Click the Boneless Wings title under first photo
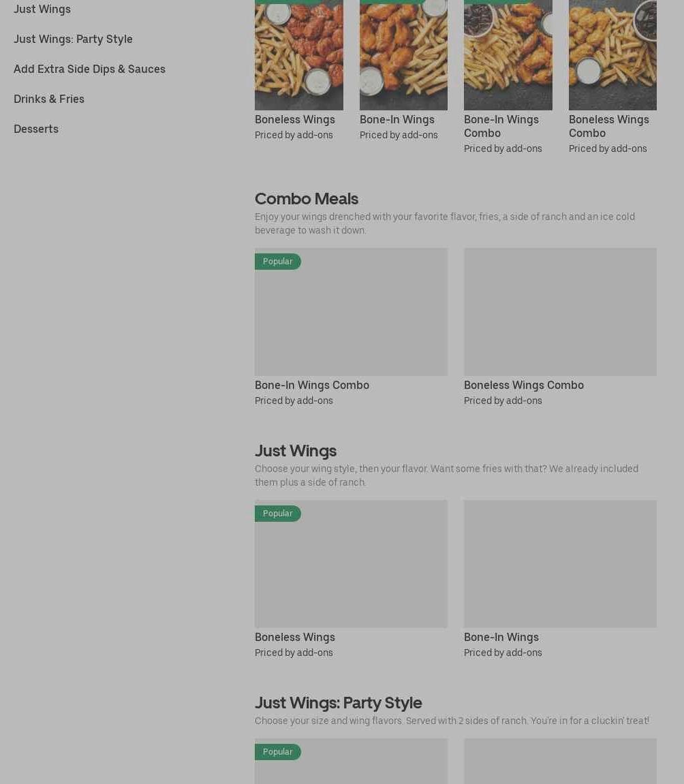684x784 pixels. 295,119
